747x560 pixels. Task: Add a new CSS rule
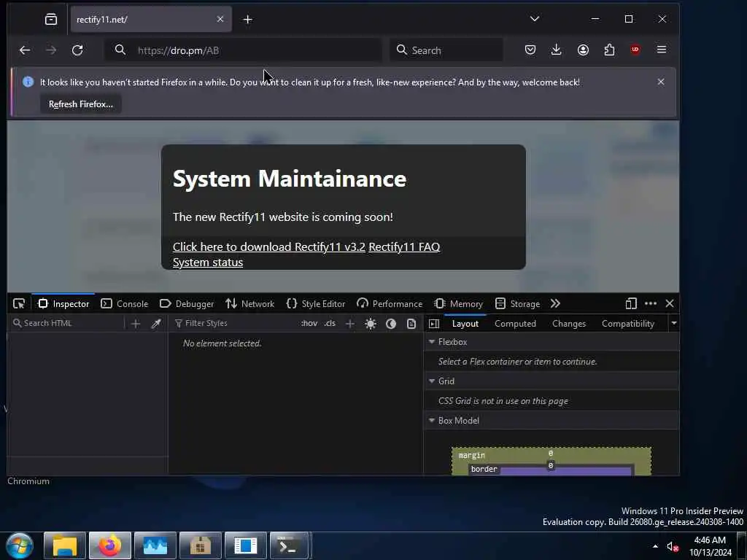coord(349,324)
